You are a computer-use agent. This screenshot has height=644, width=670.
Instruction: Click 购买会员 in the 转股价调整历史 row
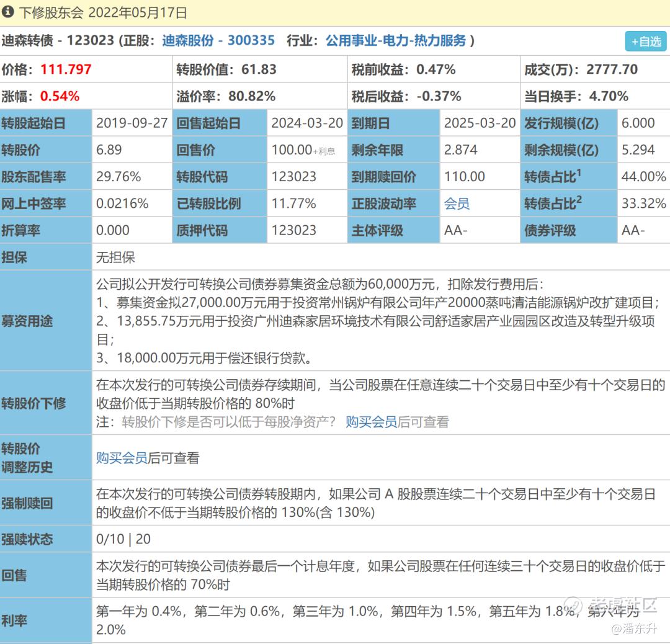[122, 458]
